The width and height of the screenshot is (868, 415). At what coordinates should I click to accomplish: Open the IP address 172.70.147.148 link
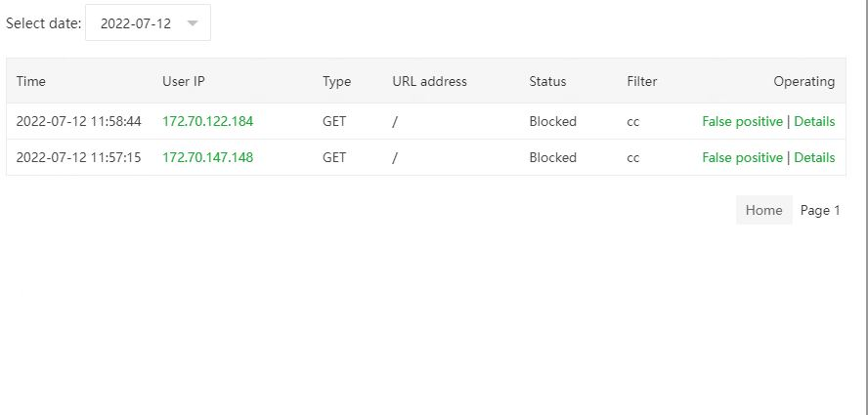(x=207, y=157)
